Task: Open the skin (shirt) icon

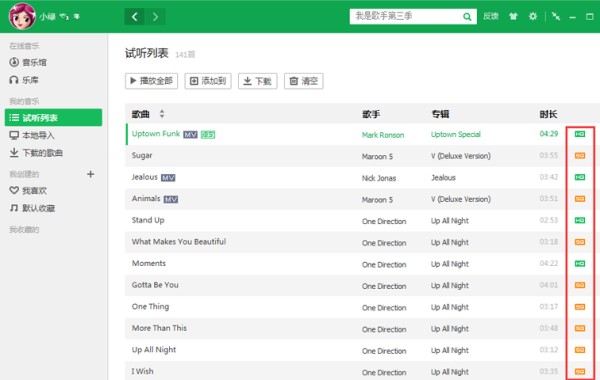Action: coord(513,16)
